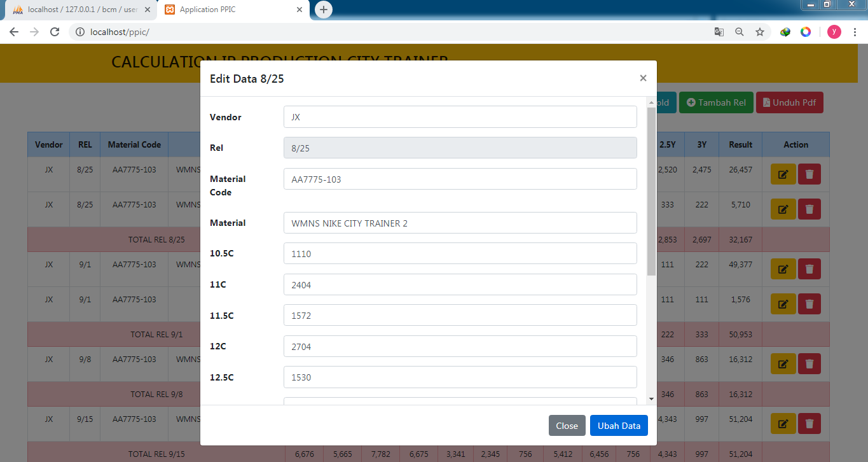The width and height of the screenshot is (868, 462).
Task: Click delete icon for row with result 49,377
Action: pyautogui.click(x=809, y=269)
